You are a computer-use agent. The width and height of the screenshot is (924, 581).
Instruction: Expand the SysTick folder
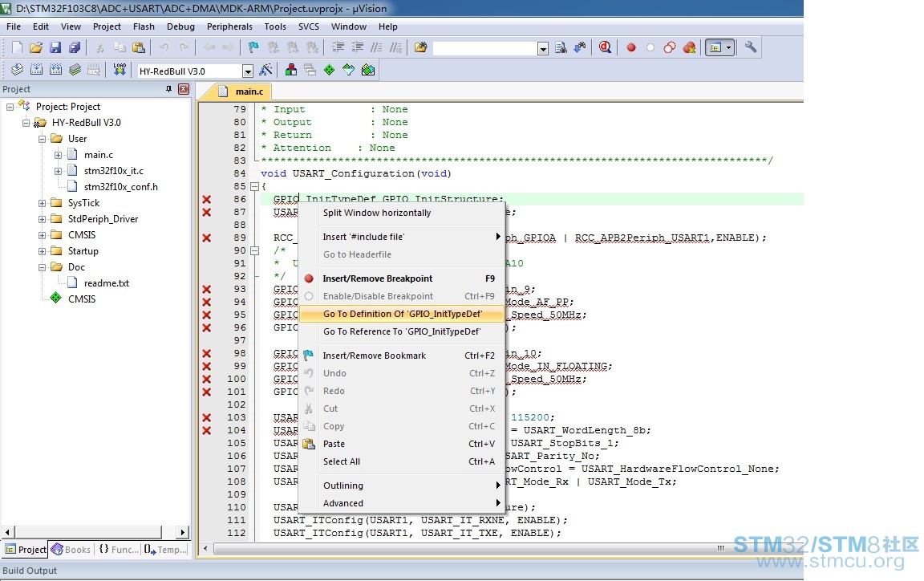click(42, 203)
